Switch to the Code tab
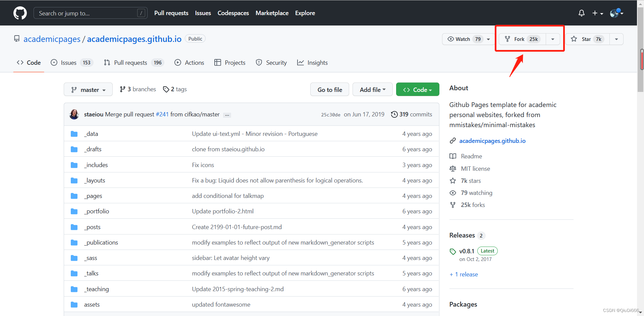Viewport: 644px width, 316px height. click(x=29, y=63)
